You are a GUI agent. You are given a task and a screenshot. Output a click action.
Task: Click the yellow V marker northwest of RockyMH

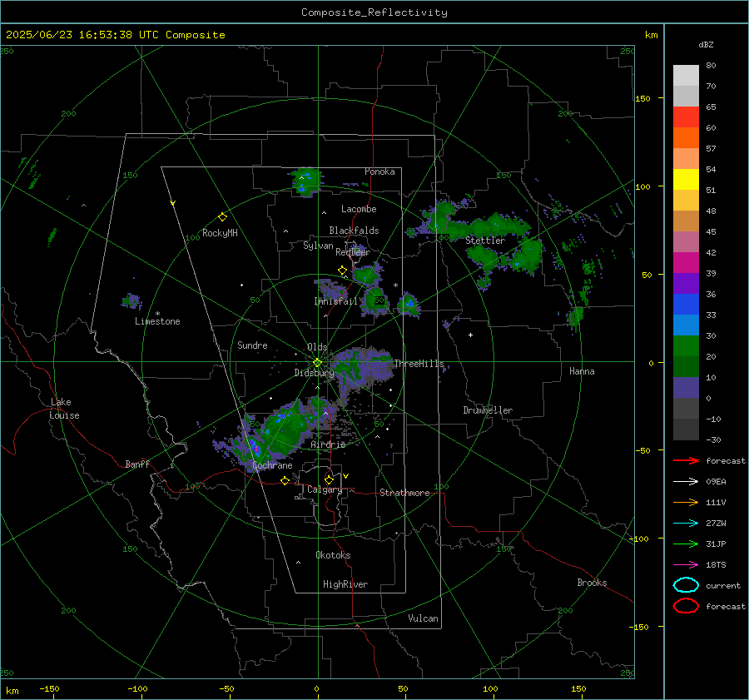173,204
